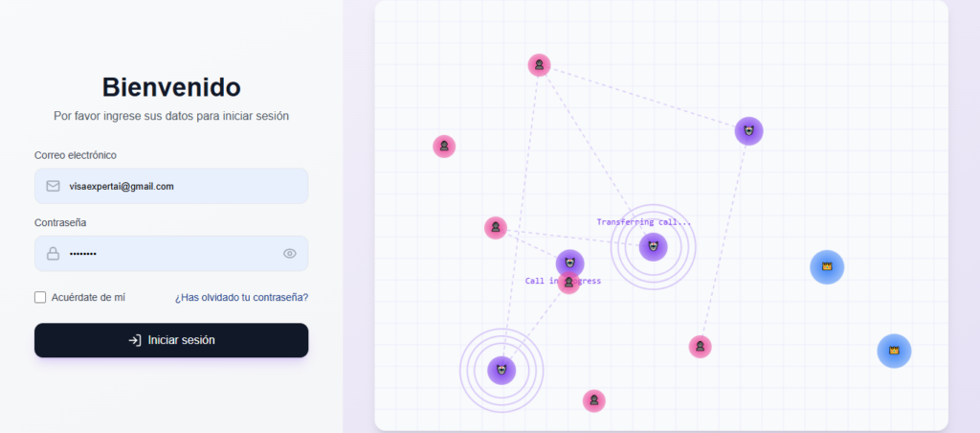Focus the Correo electrónico input field
Image resolution: width=980 pixels, height=433 pixels.
171,186
